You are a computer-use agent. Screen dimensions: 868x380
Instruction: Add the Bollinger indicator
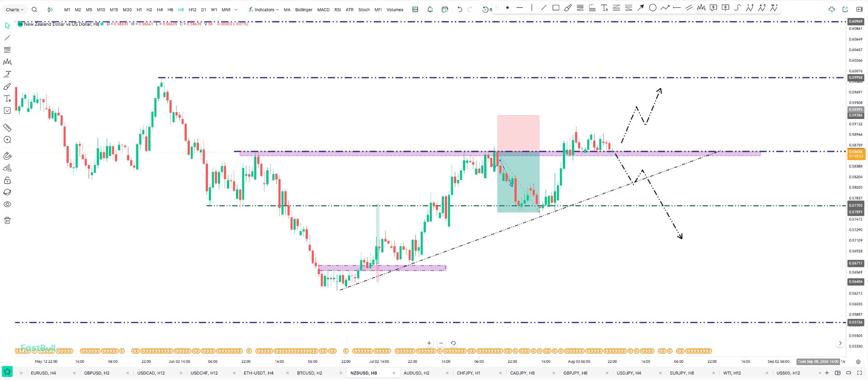click(x=304, y=9)
